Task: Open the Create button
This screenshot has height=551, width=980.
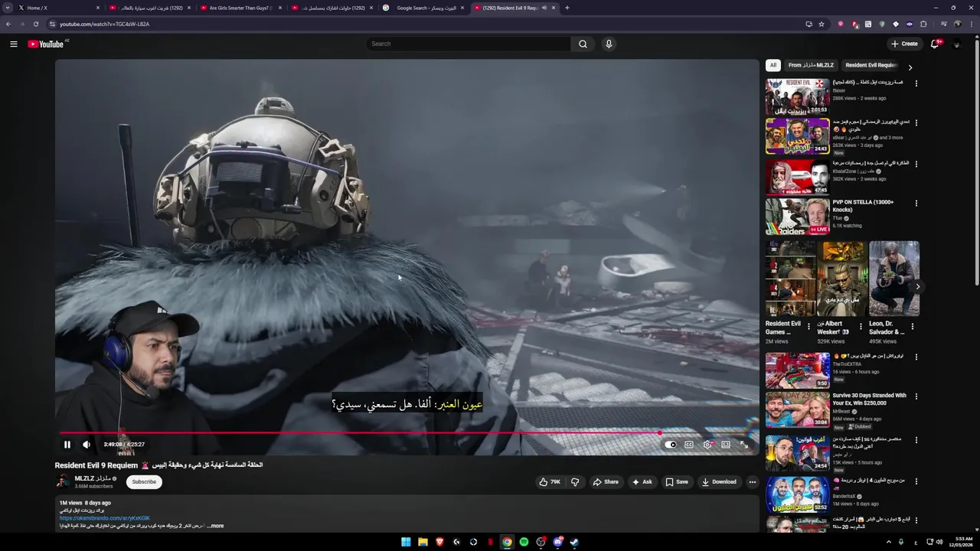Action: (904, 44)
